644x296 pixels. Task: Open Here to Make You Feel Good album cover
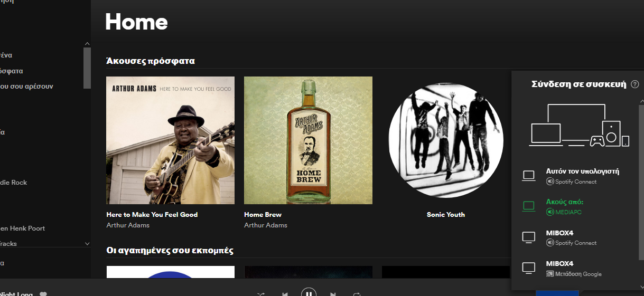point(171,140)
